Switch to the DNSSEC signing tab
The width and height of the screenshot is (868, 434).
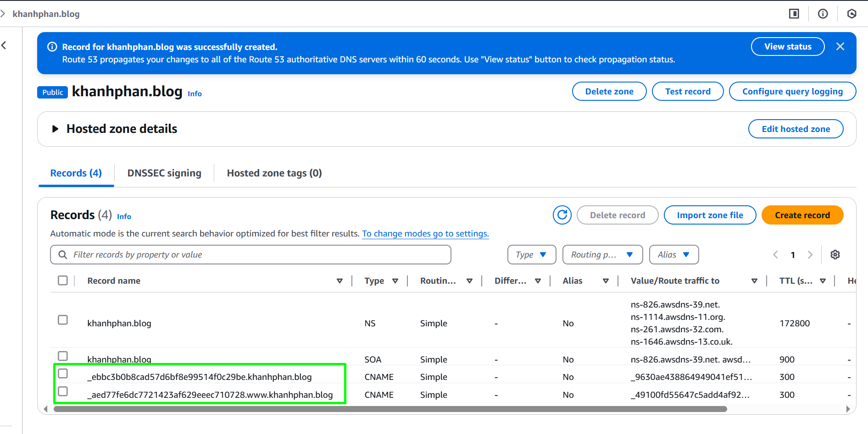tap(164, 173)
